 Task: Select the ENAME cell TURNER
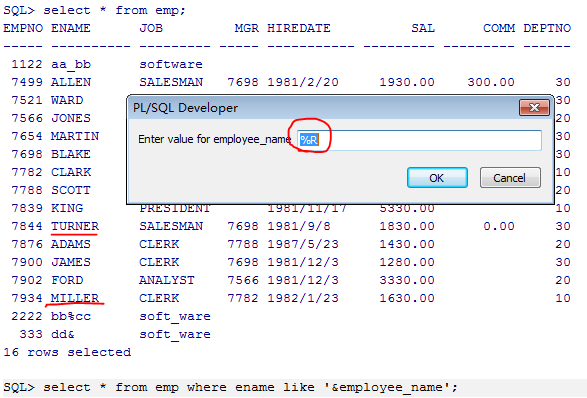[75, 226]
